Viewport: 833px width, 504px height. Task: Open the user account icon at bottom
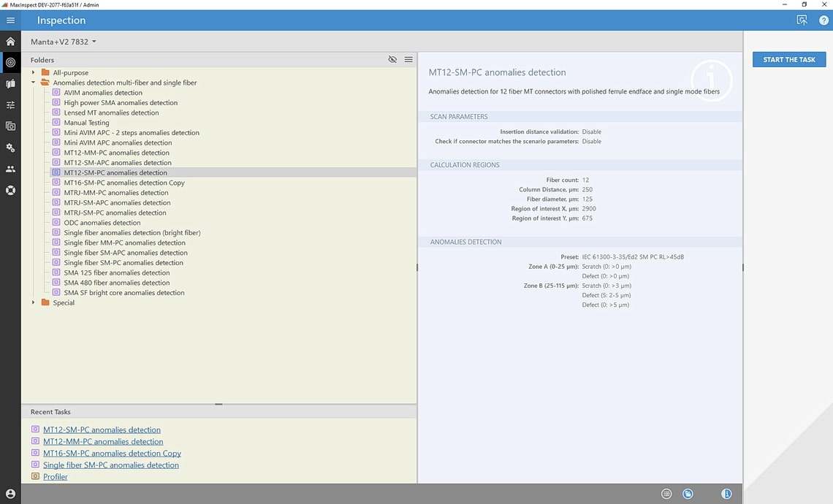10,494
